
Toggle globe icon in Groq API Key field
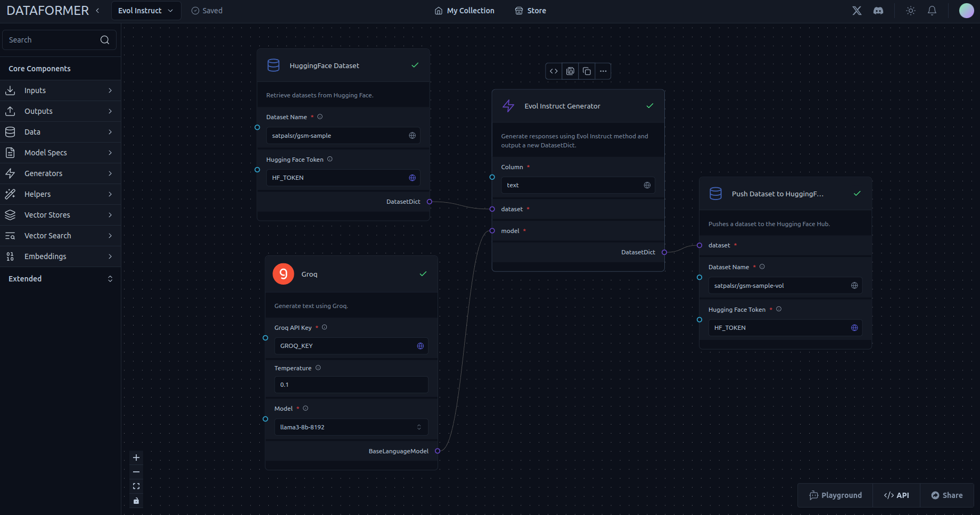[420, 346]
